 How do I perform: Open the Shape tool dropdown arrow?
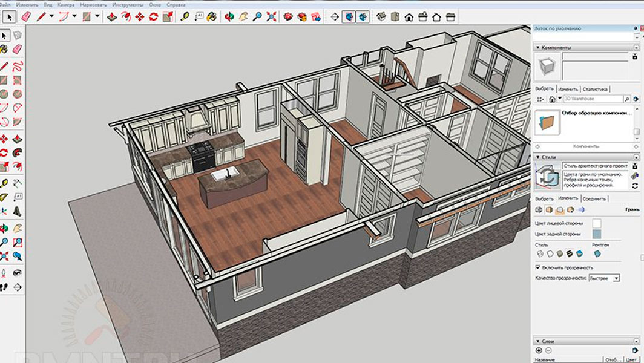click(x=97, y=16)
